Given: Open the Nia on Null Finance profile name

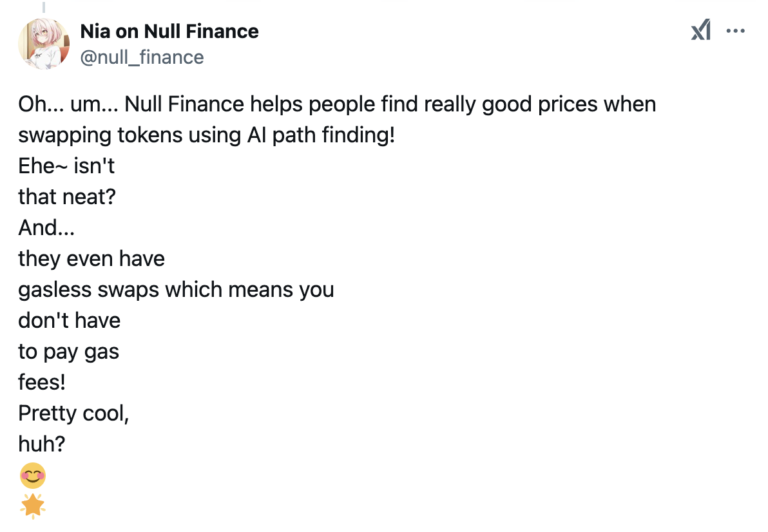Looking at the screenshot, I should coord(169,31).
